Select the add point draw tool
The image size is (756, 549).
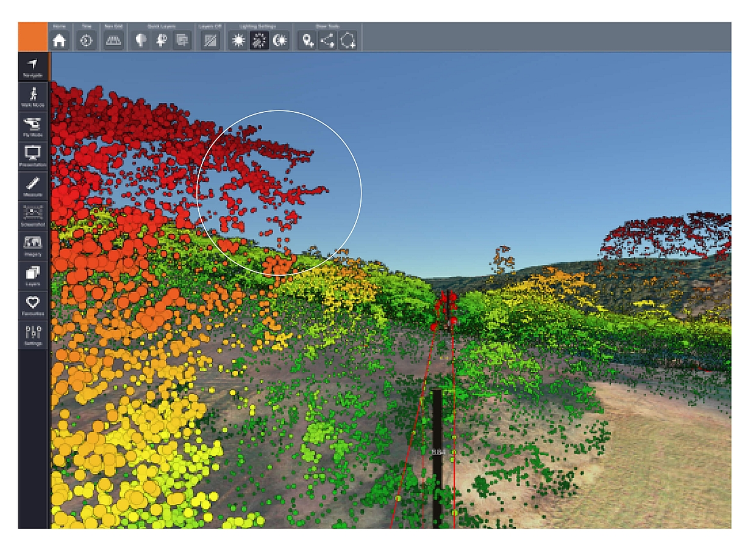coord(308,40)
